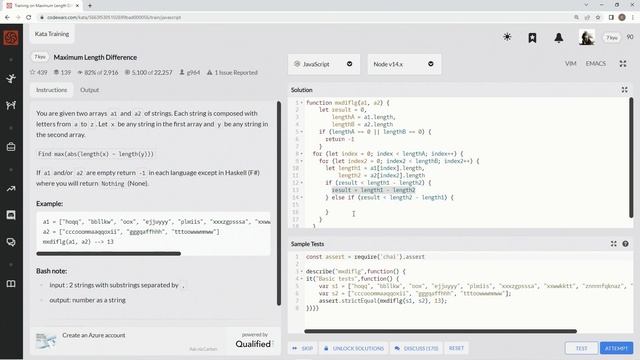Open a new browser tab
Viewport: 640px width, 360px height.
[90, 6]
